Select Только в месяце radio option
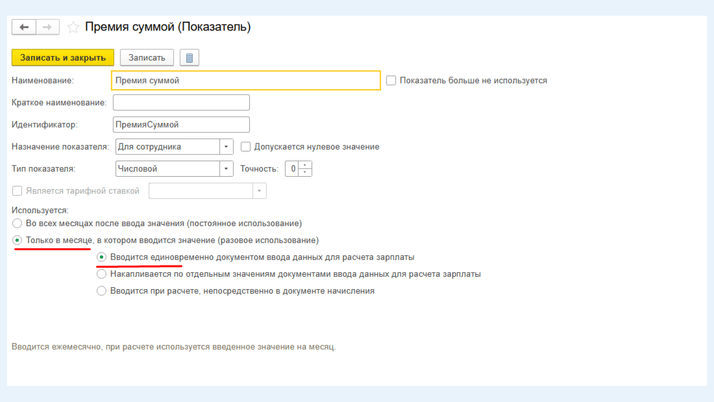This screenshot has height=402, width=714. 17,240
